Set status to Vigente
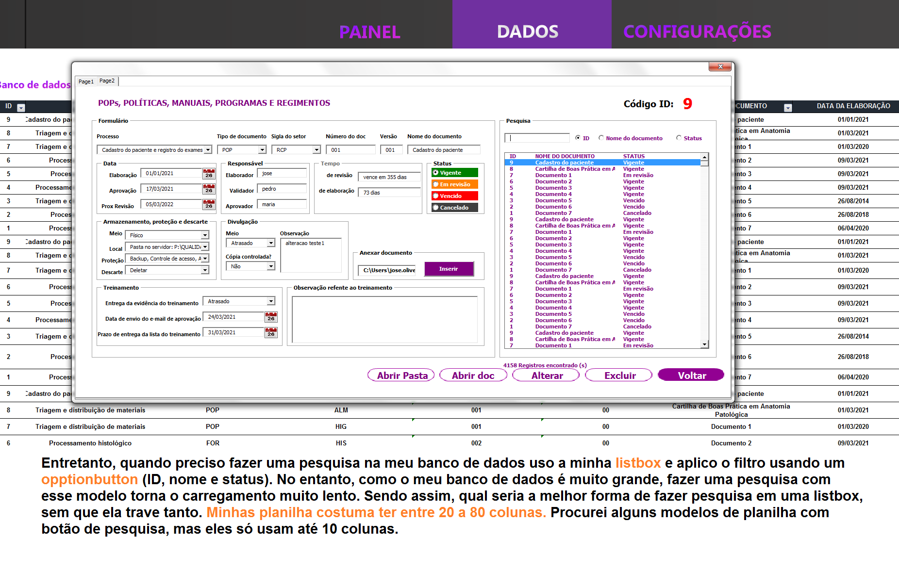 coord(455,173)
